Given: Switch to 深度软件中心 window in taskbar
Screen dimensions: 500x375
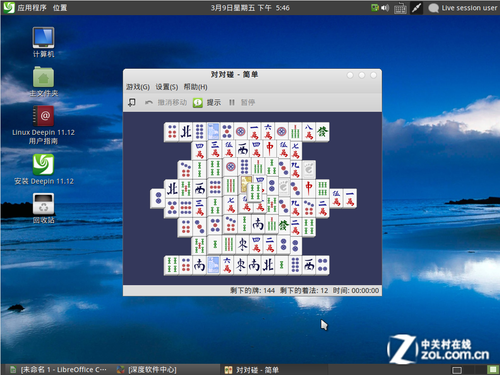Looking at the screenshot, I should pyautogui.click(x=147, y=370).
